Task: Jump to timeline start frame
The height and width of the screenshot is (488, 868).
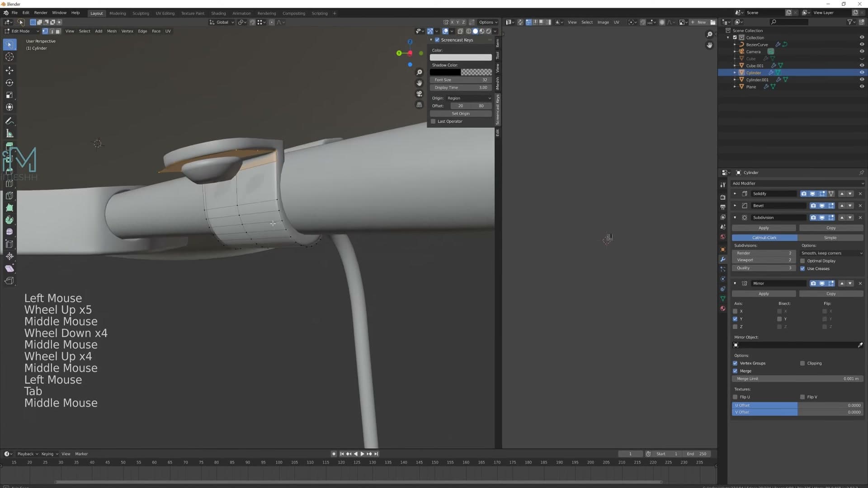Action: (342, 454)
